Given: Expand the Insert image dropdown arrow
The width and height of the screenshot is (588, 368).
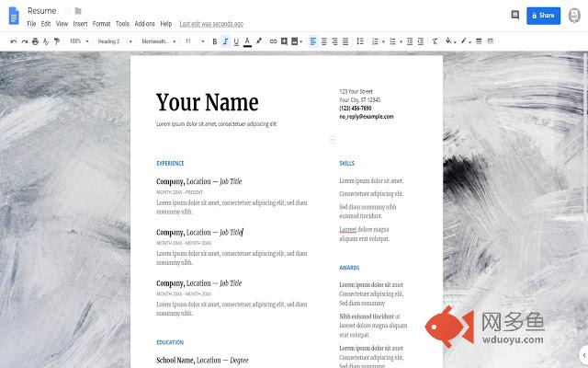Looking at the screenshot, I should (x=301, y=41).
